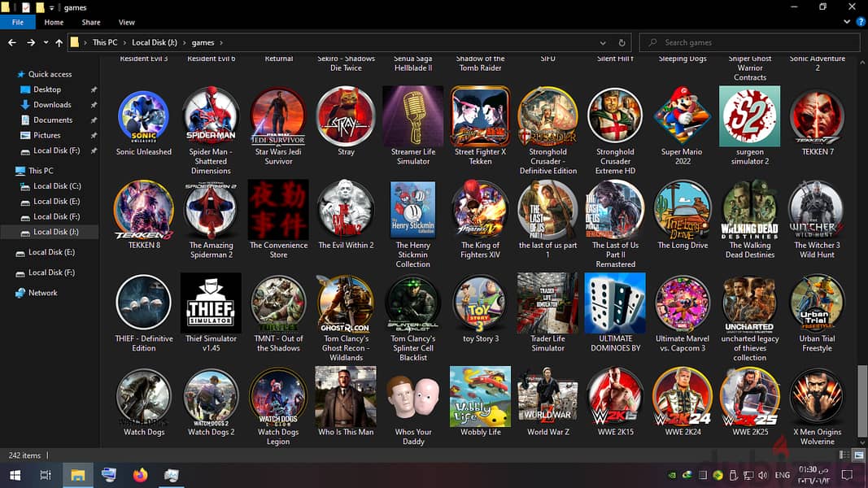
Task: Select the Watch Dogs 2 icon
Action: coord(211,397)
